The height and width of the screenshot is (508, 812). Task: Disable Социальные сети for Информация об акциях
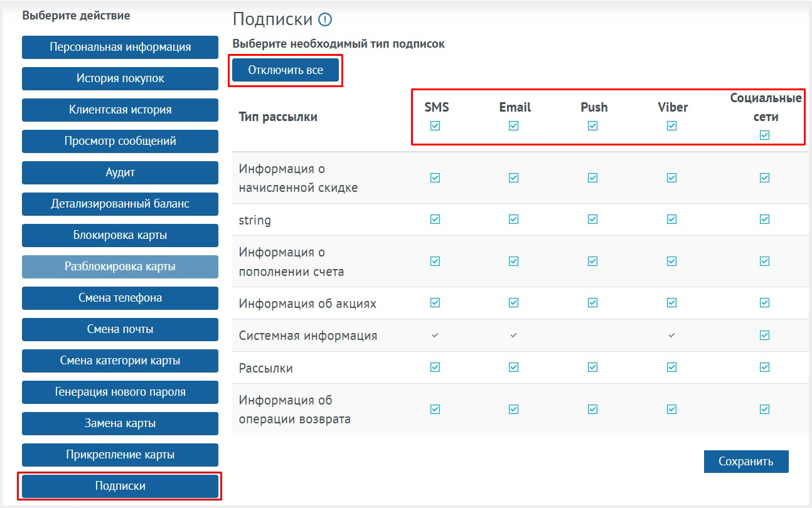pyautogui.click(x=764, y=303)
